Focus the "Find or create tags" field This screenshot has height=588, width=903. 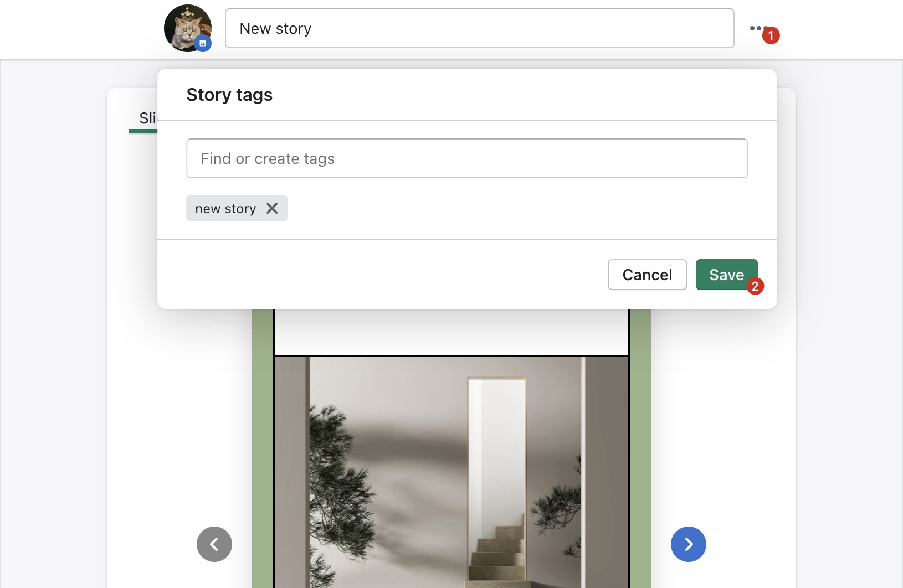[467, 158]
